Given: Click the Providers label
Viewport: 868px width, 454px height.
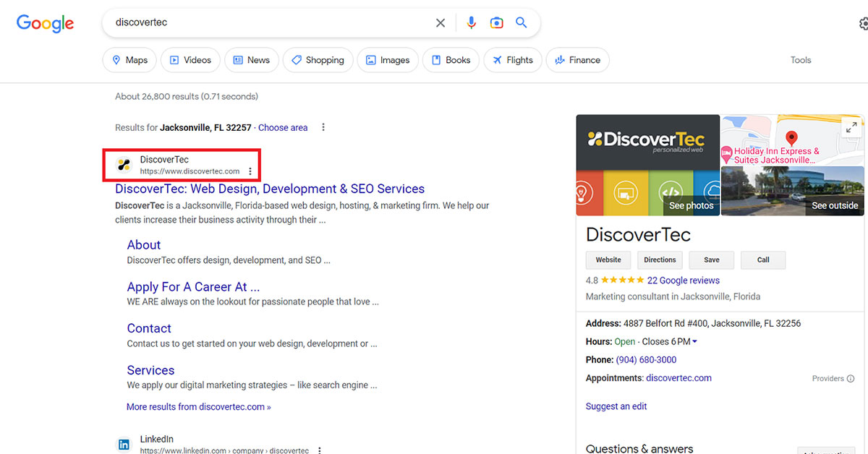Looking at the screenshot, I should pyautogui.click(x=828, y=379).
